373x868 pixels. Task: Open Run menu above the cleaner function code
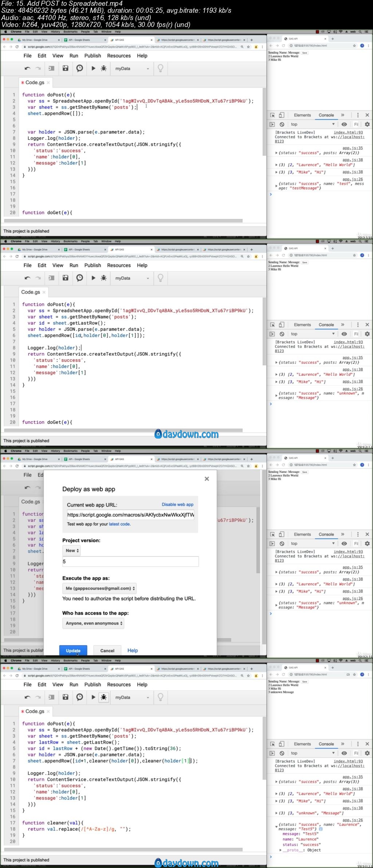74,684
